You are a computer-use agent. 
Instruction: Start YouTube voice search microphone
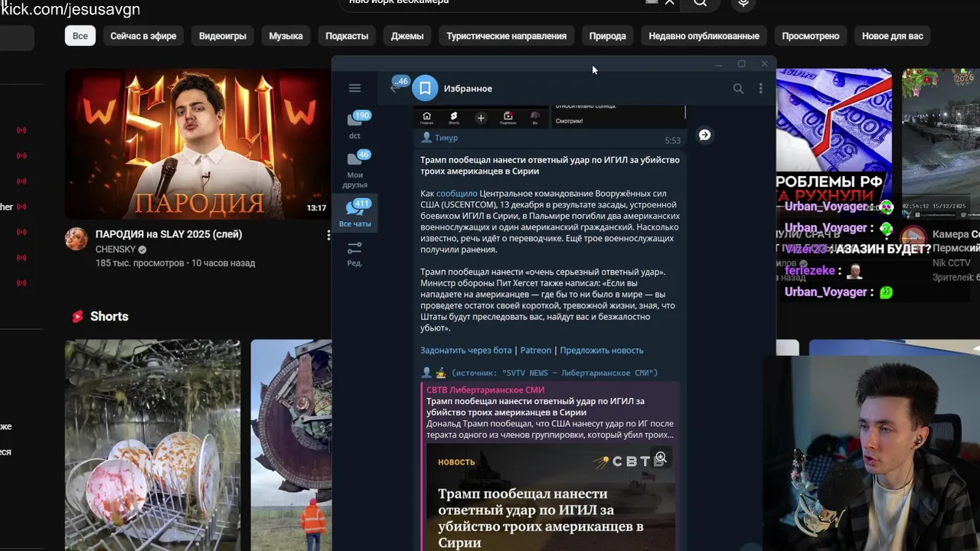pos(743,3)
